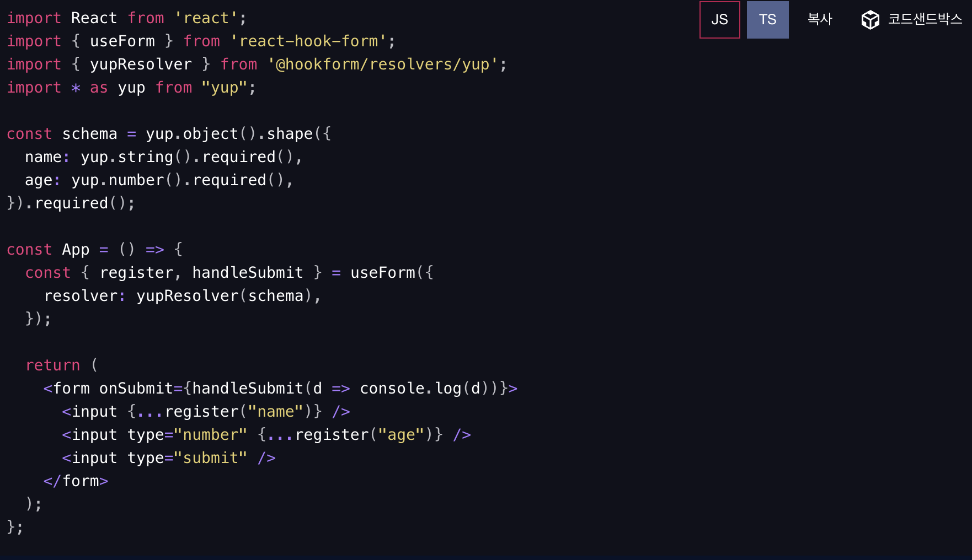Click the submit input element
972x560 pixels.
tap(168, 457)
